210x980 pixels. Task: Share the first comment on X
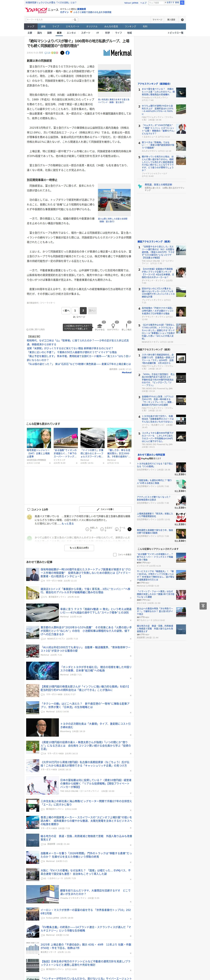click(x=130, y=529)
